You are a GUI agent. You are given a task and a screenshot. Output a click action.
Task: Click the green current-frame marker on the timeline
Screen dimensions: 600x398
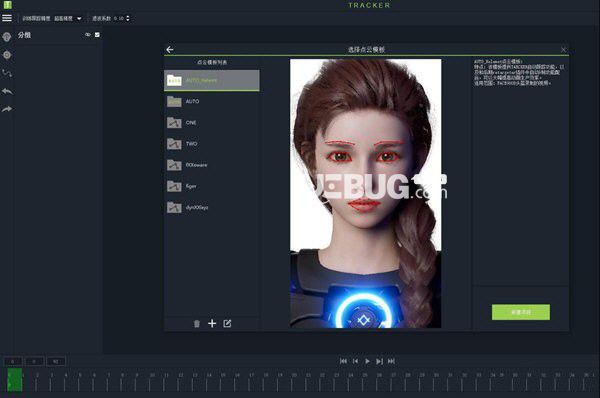tap(15, 380)
